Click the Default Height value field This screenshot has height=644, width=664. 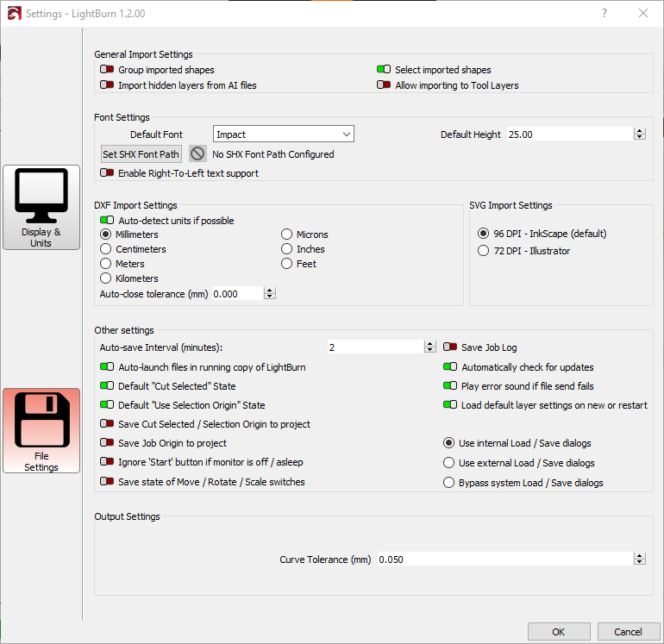(x=570, y=134)
